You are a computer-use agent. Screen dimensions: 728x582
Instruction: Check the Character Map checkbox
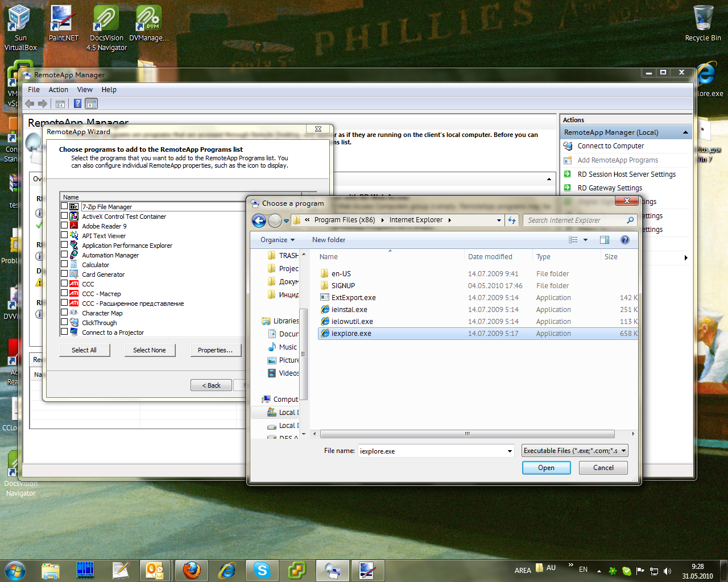coord(64,313)
